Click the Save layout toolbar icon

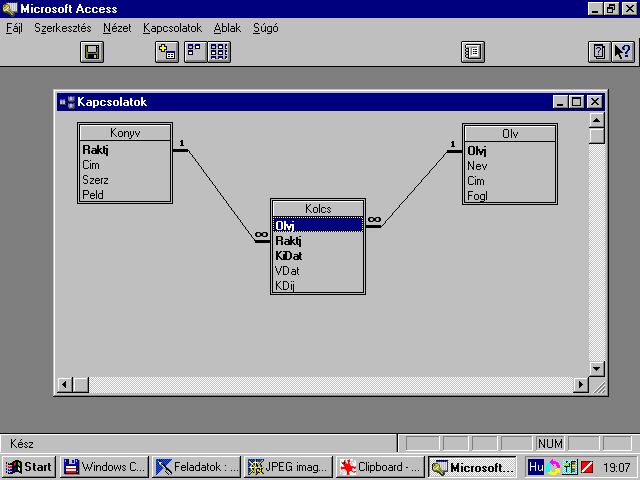92,52
